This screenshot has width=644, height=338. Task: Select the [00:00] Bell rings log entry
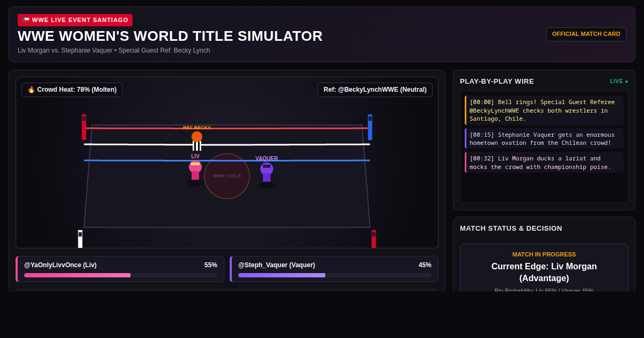tap(544, 111)
